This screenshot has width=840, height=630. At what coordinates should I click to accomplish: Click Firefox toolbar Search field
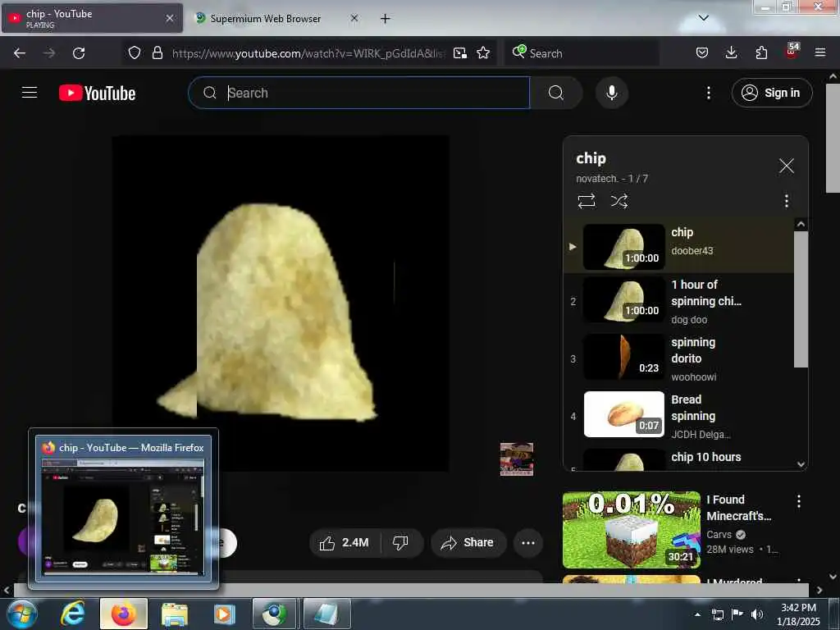[582, 53]
